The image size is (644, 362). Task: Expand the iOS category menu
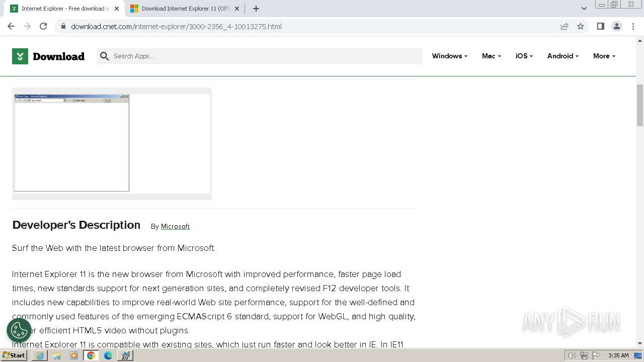[524, 56]
